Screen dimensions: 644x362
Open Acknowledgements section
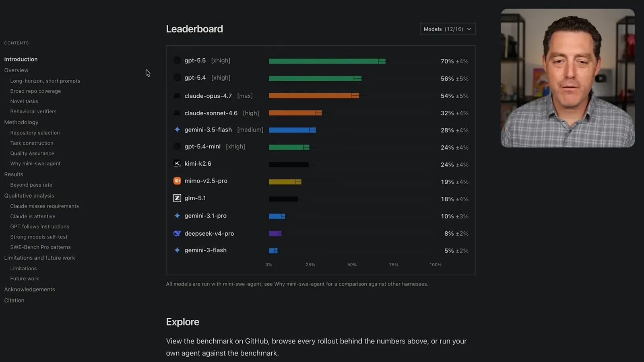tap(30, 290)
